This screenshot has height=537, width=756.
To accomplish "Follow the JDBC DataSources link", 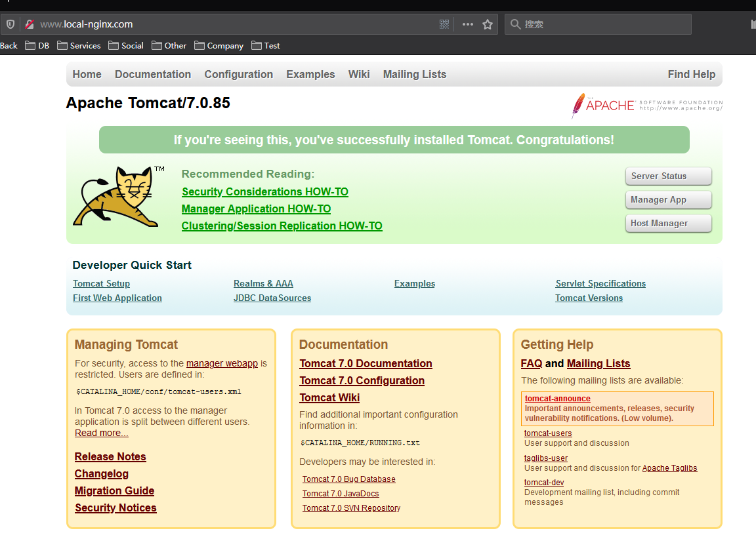I will [272, 298].
